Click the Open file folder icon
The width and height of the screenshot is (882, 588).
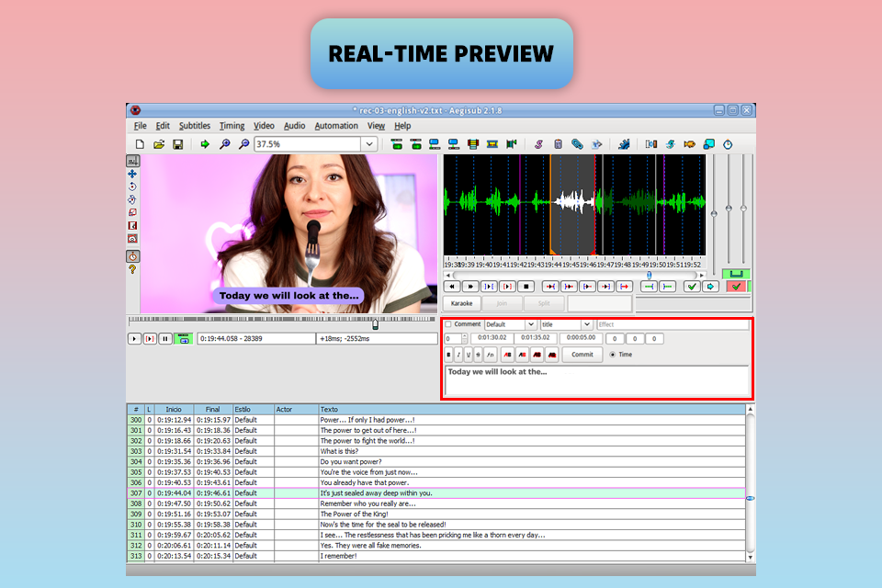(159, 144)
